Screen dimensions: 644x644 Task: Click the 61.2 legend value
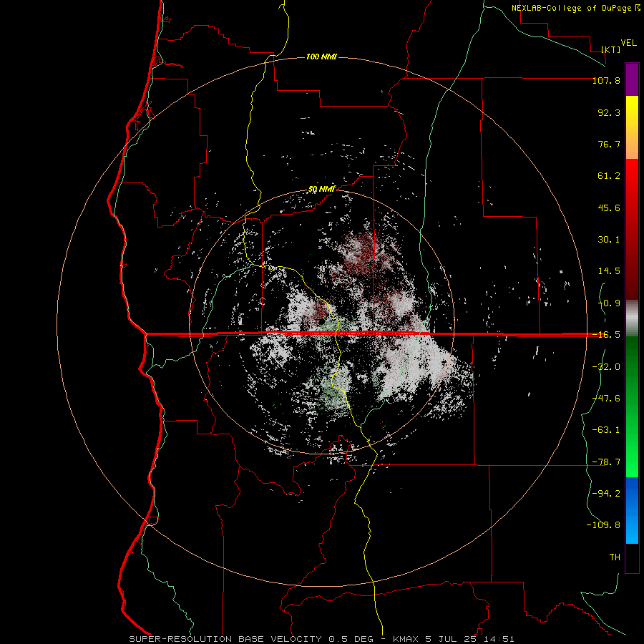pyautogui.click(x=609, y=176)
